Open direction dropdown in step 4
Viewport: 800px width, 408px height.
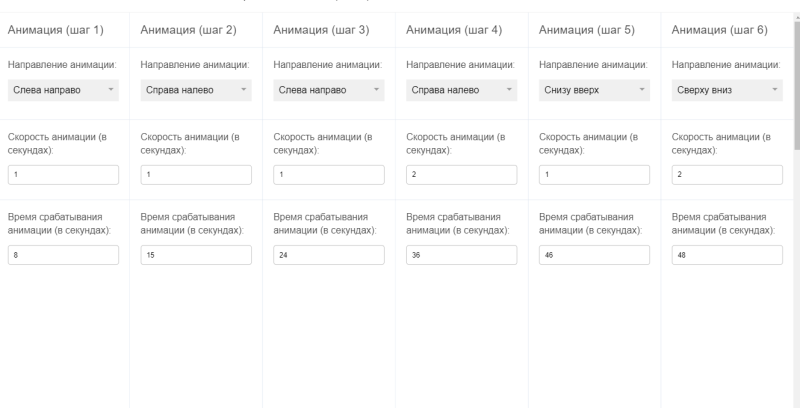pos(462,90)
